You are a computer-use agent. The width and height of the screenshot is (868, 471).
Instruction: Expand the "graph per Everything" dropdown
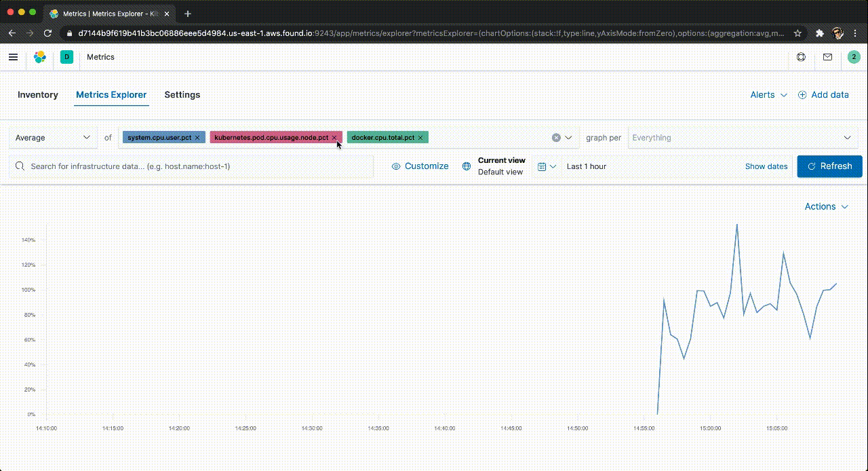(x=743, y=137)
